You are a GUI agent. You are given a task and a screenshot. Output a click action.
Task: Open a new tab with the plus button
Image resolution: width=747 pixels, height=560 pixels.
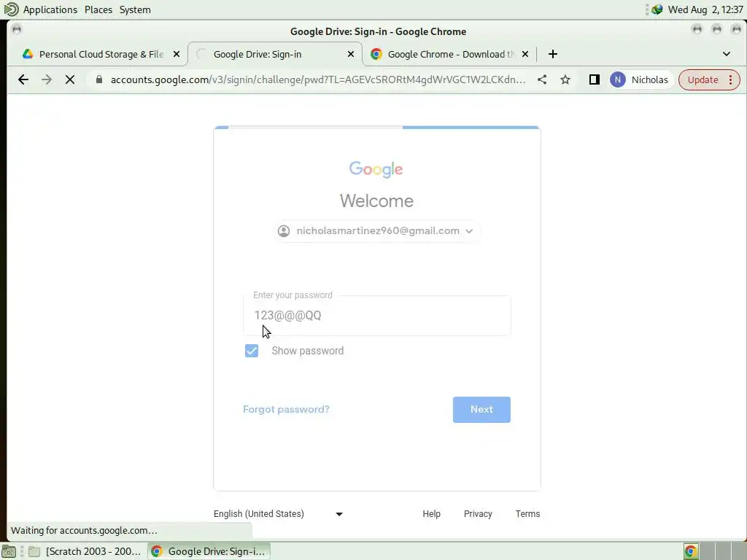click(553, 54)
